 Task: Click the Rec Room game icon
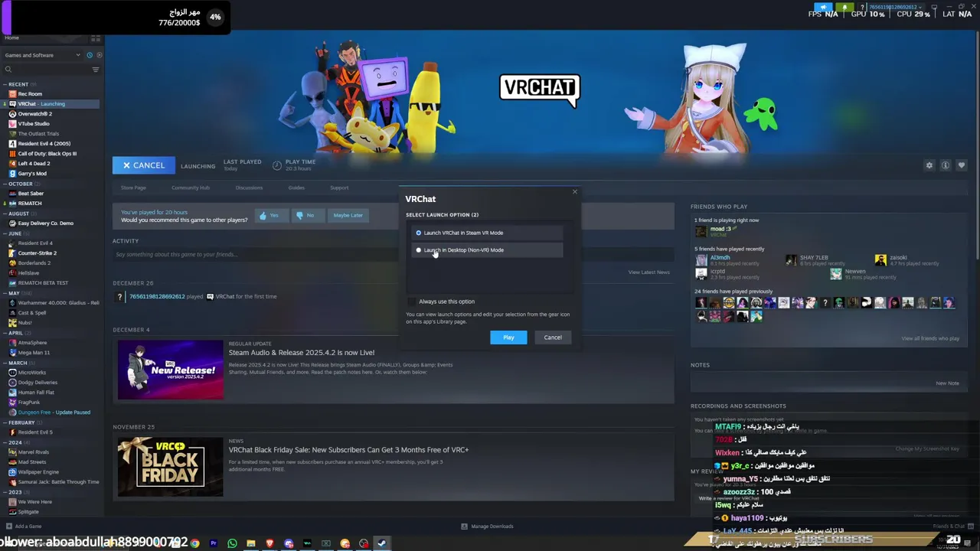(x=12, y=94)
